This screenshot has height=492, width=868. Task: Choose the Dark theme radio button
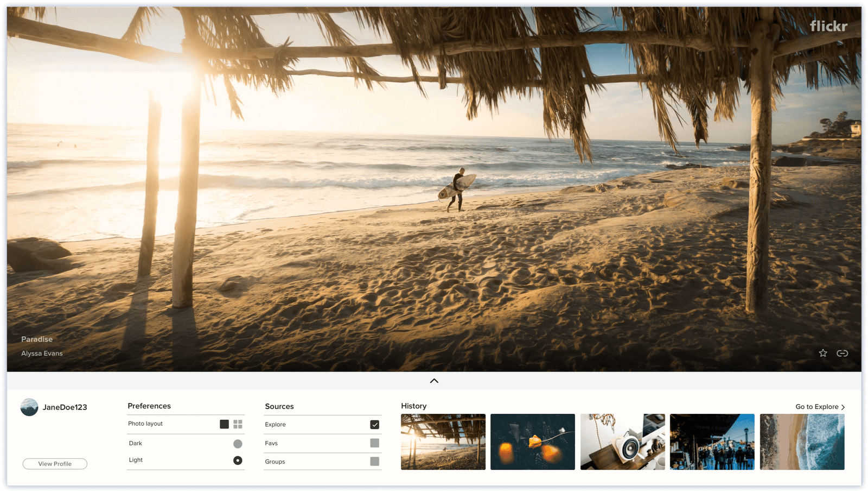tap(238, 444)
